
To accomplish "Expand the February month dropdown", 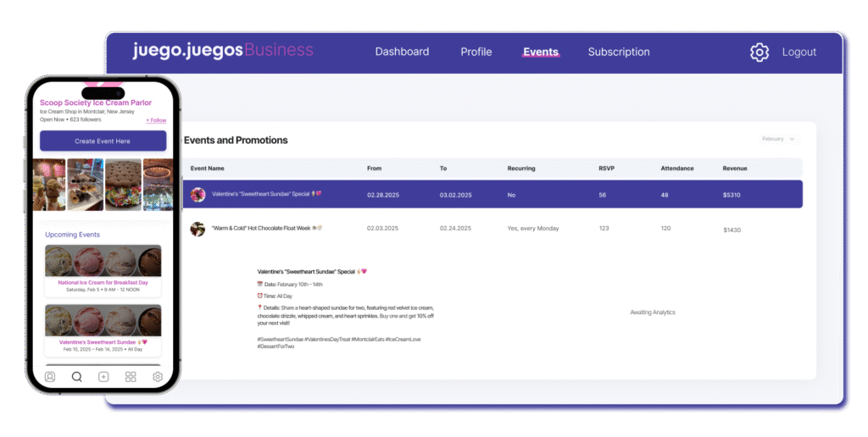I will point(778,139).
